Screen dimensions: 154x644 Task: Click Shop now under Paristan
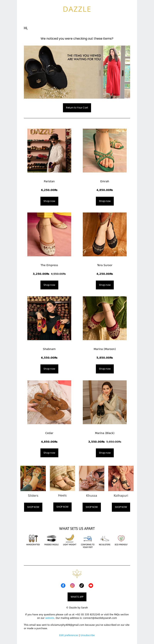click(x=49, y=201)
